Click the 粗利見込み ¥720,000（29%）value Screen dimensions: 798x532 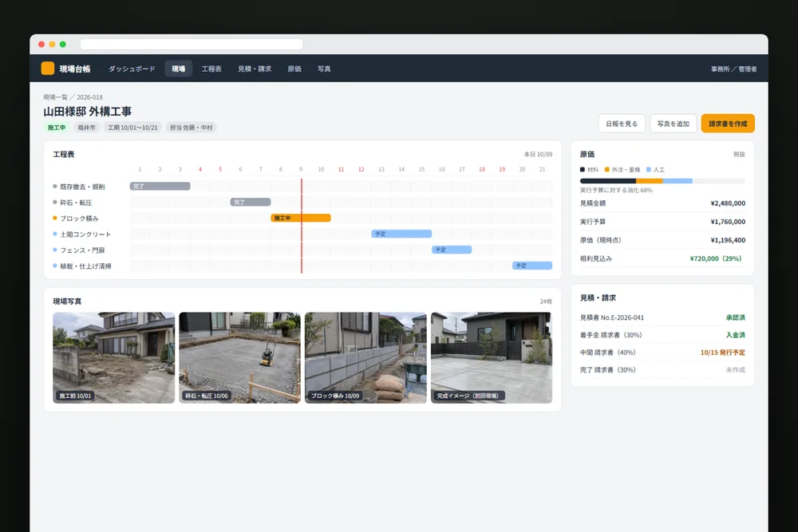[x=716, y=258]
